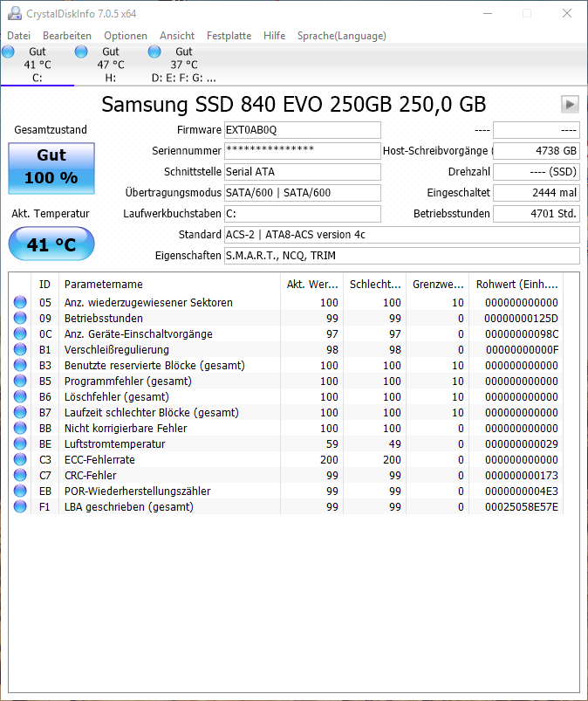Select raw value 00000000125D
The image size is (588, 701).
[x=521, y=319]
